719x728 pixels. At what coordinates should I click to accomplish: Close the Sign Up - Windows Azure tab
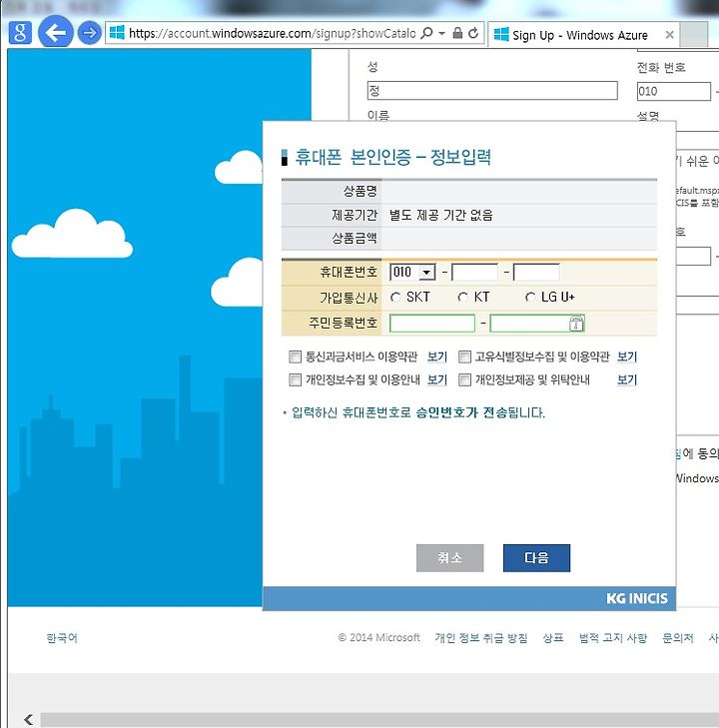coord(669,34)
